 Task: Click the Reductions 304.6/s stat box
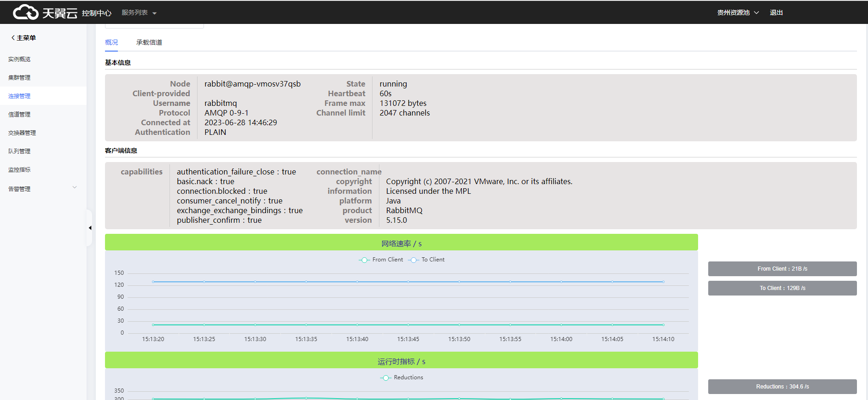click(x=782, y=387)
